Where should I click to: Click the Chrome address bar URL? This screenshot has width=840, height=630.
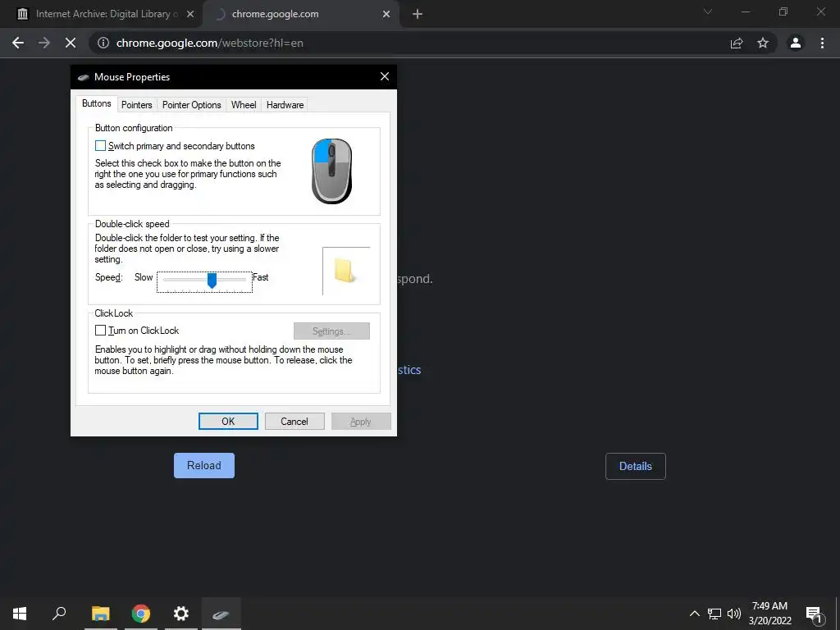[209, 43]
